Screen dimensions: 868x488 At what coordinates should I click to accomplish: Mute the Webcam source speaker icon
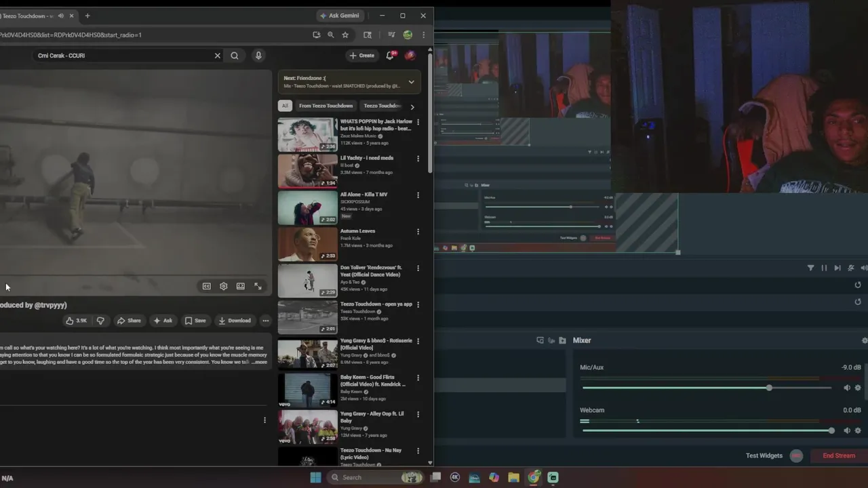[846, 430]
